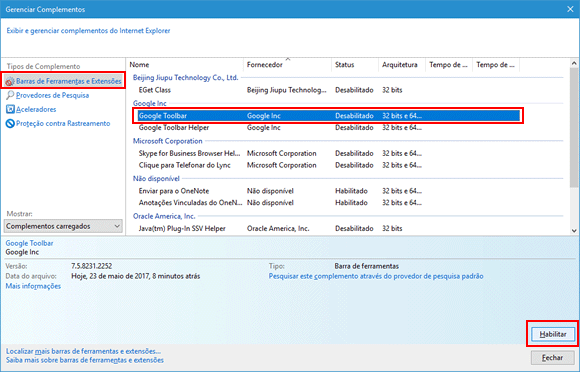Click the Aceleradores icon

(10, 109)
